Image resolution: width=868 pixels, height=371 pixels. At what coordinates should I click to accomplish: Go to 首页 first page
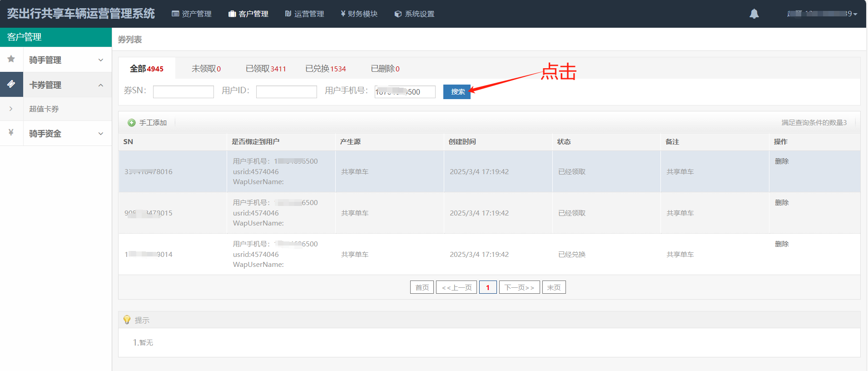[422, 287]
